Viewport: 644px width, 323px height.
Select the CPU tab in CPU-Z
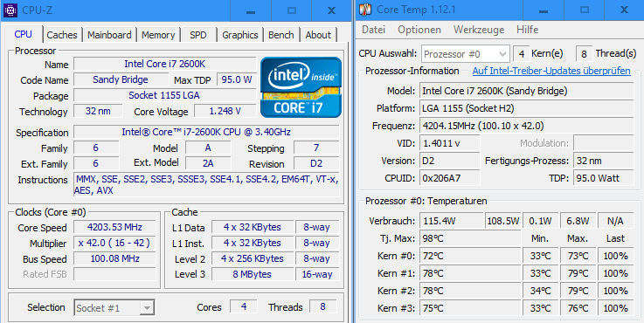click(x=23, y=34)
